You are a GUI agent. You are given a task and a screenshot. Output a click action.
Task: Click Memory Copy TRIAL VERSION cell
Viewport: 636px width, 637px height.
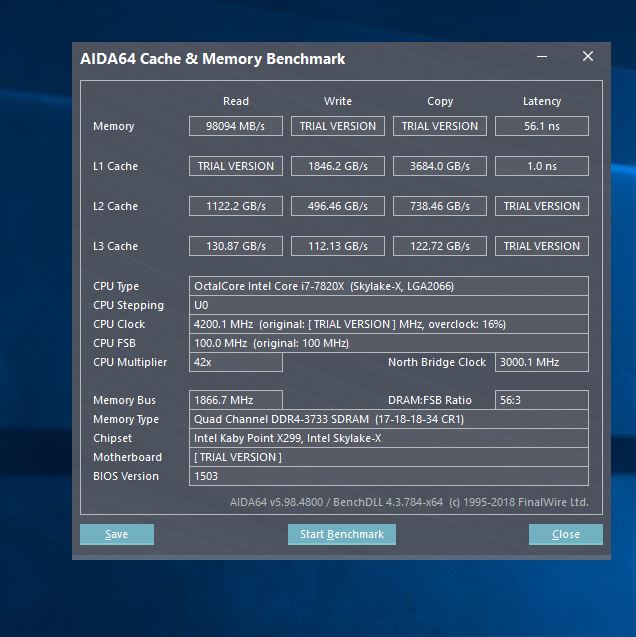pyautogui.click(x=440, y=126)
